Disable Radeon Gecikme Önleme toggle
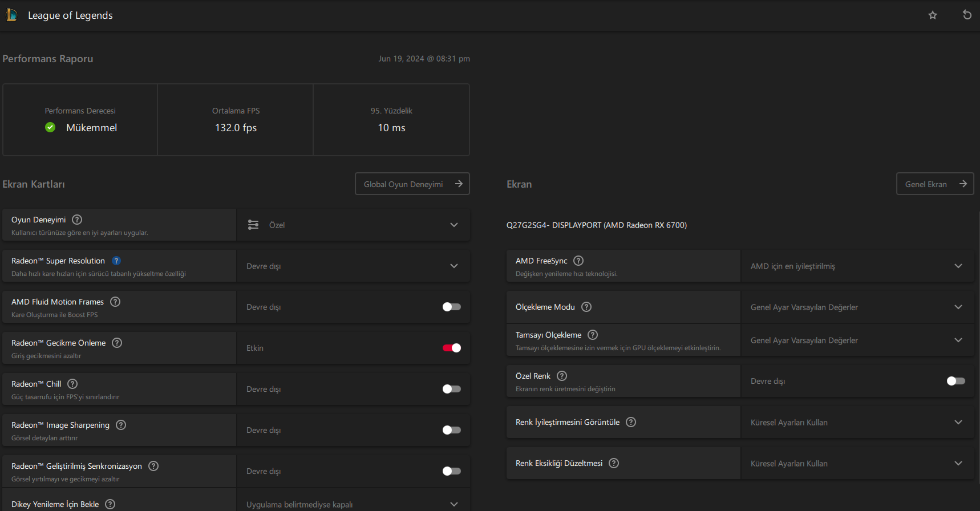 [x=451, y=348]
